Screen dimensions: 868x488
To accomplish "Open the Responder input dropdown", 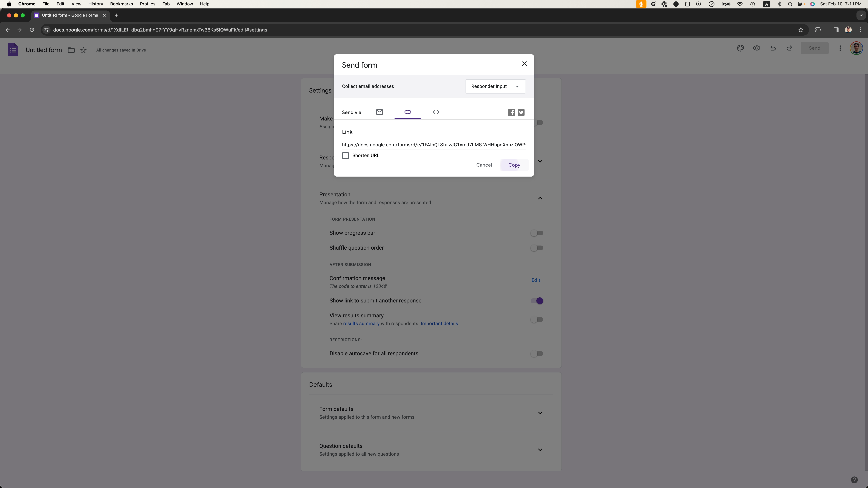I will click(495, 87).
